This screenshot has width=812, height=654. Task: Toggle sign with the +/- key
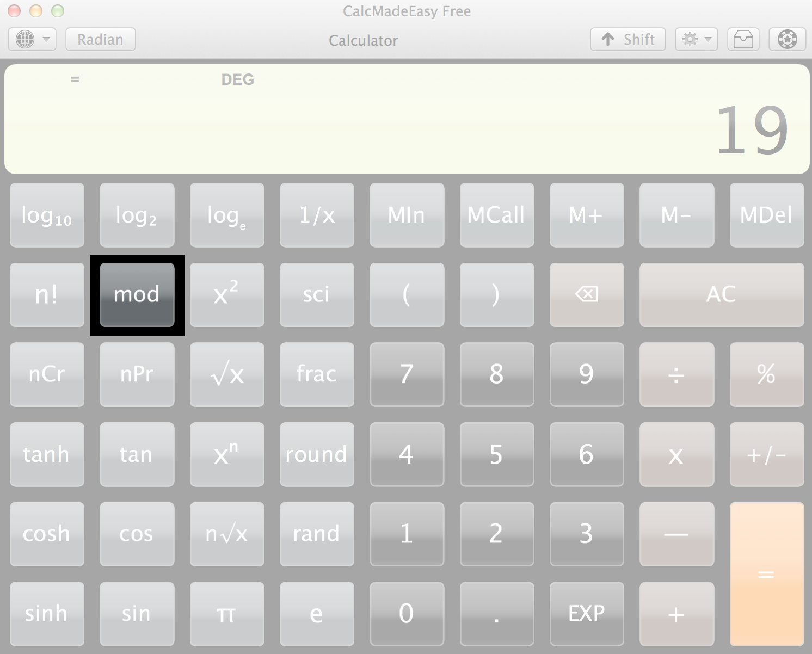click(766, 454)
